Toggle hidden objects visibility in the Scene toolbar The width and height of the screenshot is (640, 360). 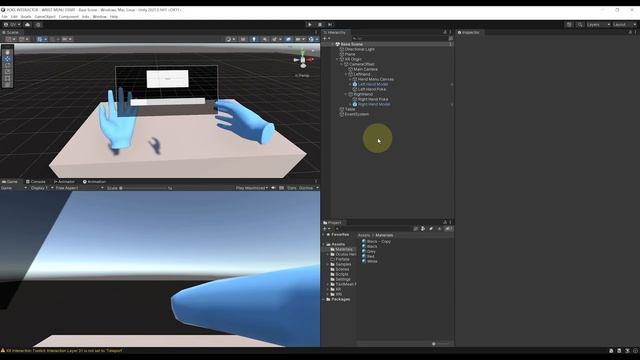pos(288,39)
